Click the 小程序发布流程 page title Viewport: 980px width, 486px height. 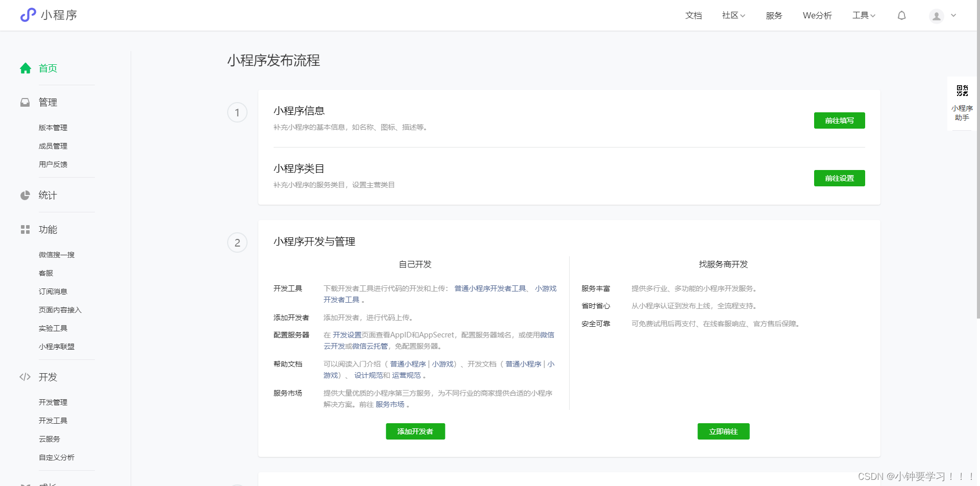(274, 60)
